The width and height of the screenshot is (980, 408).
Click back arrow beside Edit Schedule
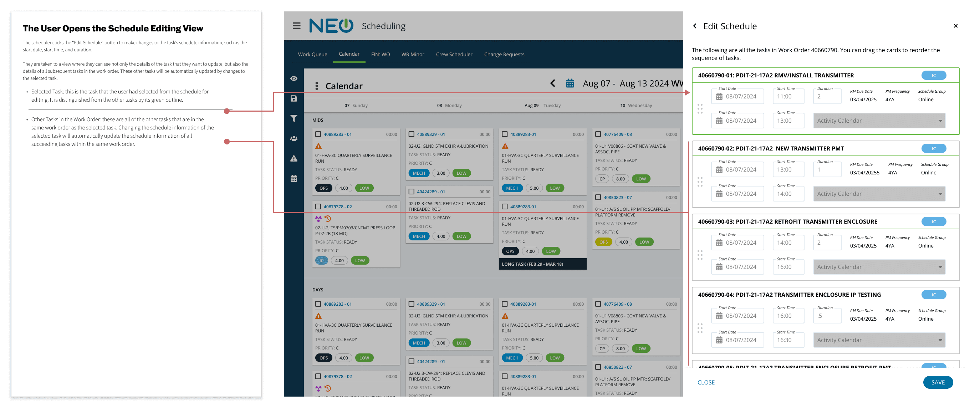695,26
